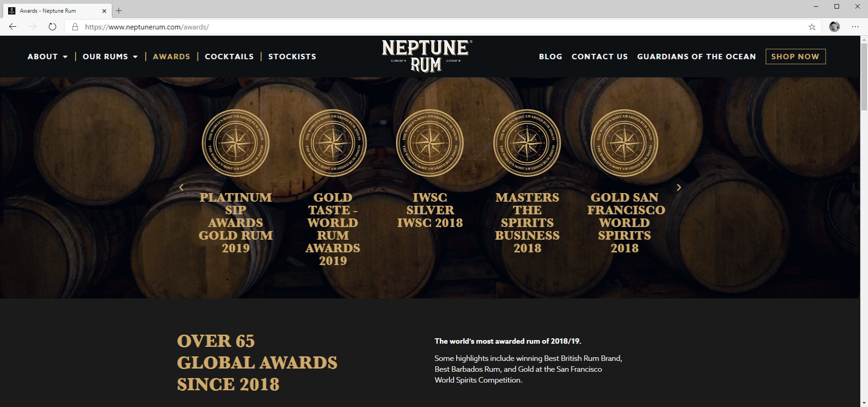This screenshot has width=868, height=407.
Task: Open Guardians of the Ocean link
Action: pyautogui.click(x=696, y=57)
